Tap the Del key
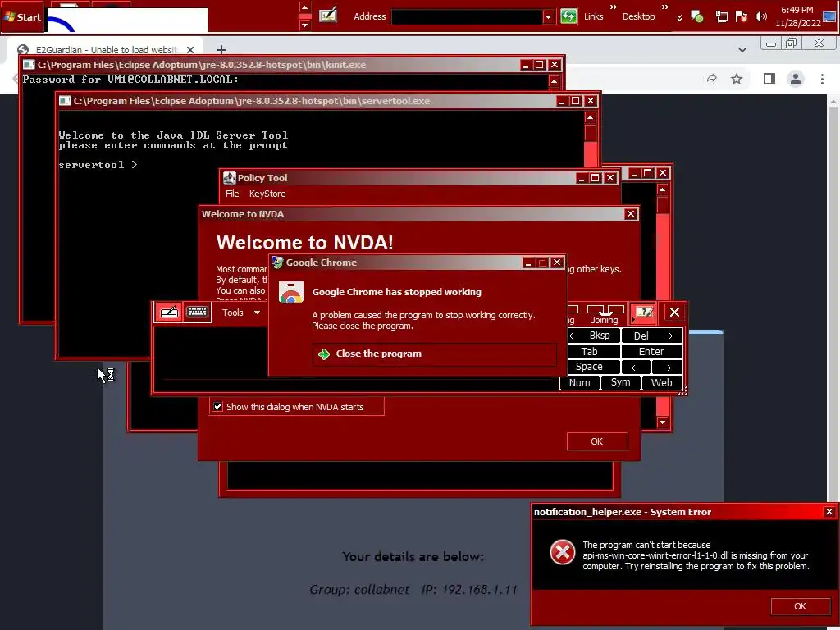The image size is (840, 630). pyautogui.click(x=651, y=336)
